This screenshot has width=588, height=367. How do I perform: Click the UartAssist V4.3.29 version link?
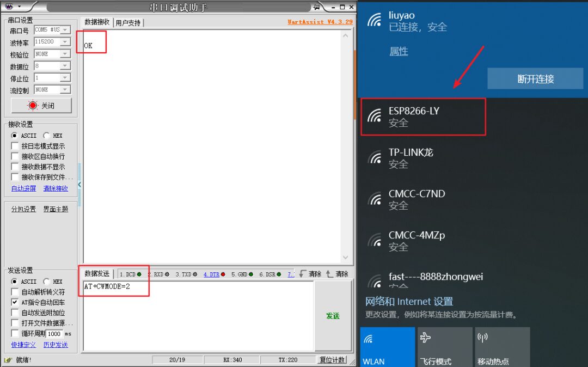(320, 22)
